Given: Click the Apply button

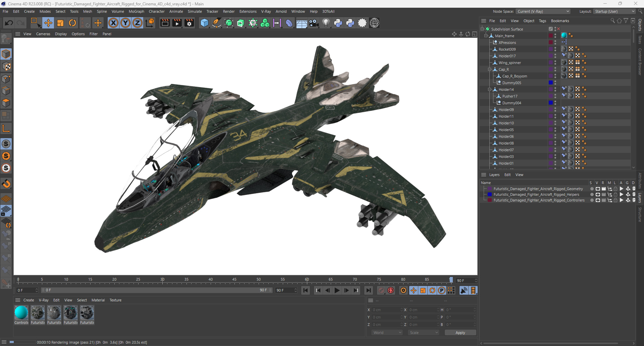Looking at the screenshot, I should click(x=460, y=333).
